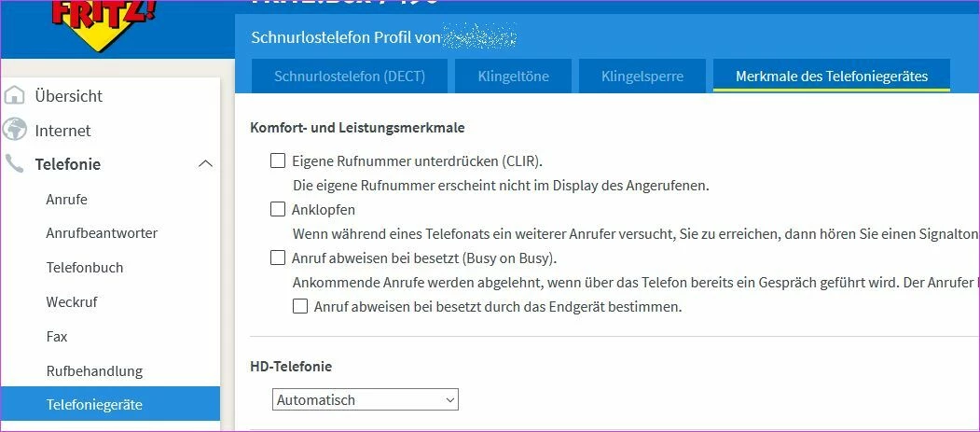
Task: Select Fax in the Telefonie submenu
Action: coord(57,336)
